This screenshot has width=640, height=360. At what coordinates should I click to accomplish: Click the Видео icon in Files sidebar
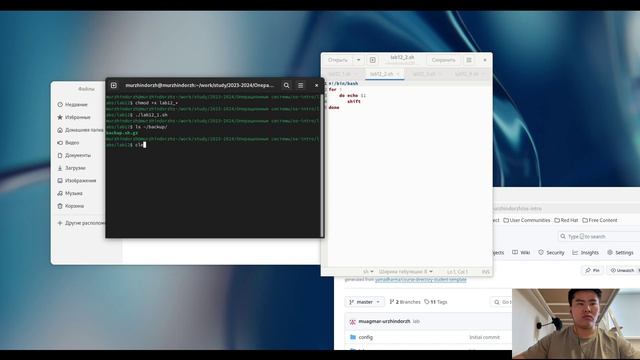click(60, 142)
